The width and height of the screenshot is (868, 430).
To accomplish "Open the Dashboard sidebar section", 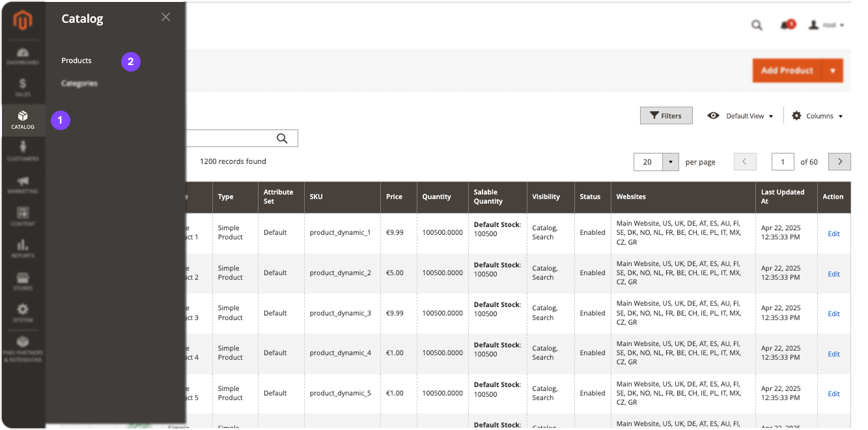I will click(23, 56).
